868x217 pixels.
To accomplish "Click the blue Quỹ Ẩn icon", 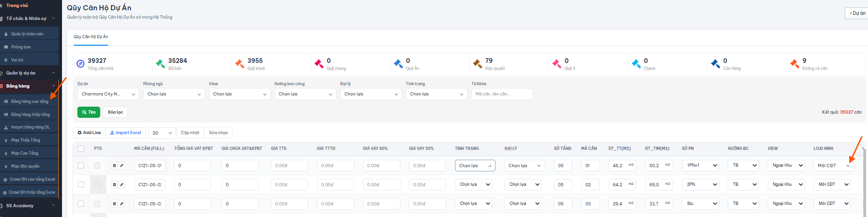I will click(398, 64).
